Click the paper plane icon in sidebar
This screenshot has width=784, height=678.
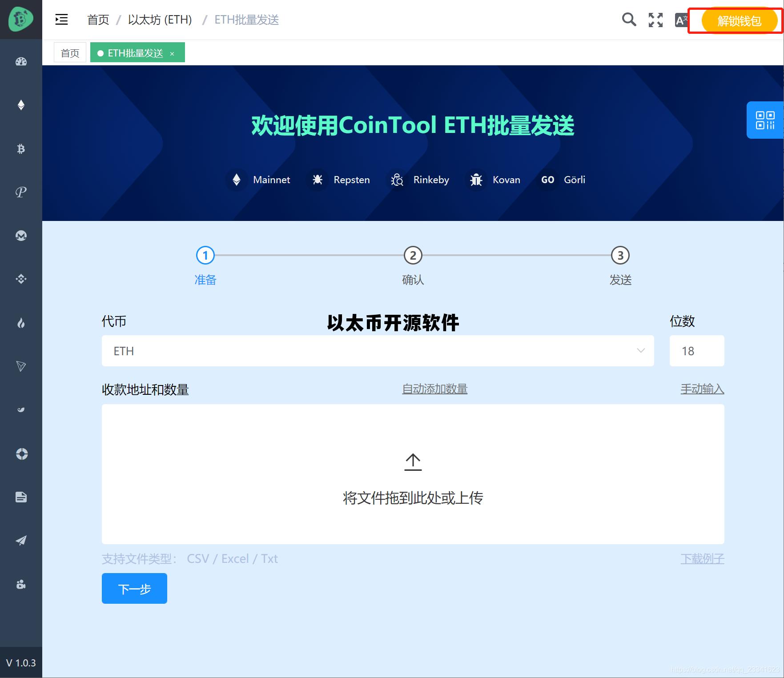21,540
